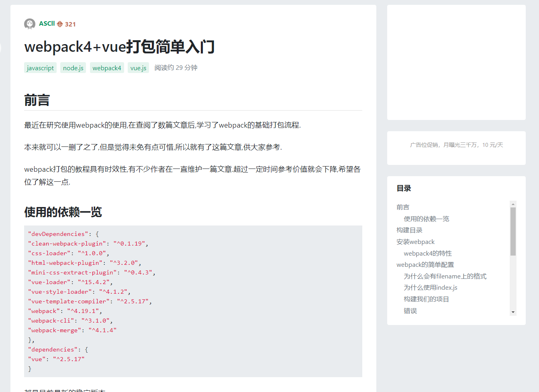Viewport: 539px width, 392px height.
Task: Click the 前言 section heading
Action: pyautogui.click(x=37, y=100)
